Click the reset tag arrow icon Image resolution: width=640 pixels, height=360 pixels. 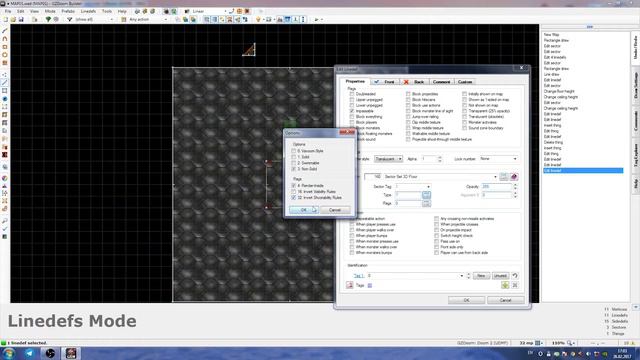pos(515,276)
